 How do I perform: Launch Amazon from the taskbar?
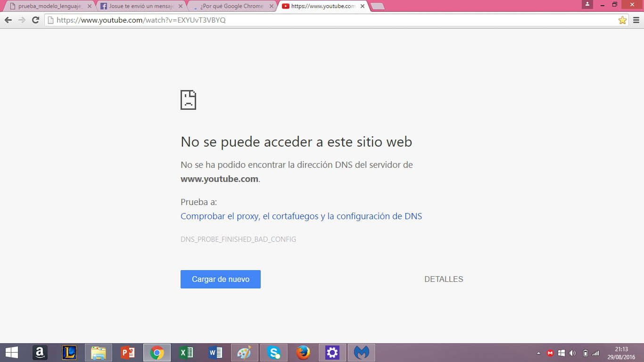(x=40, y=353)
